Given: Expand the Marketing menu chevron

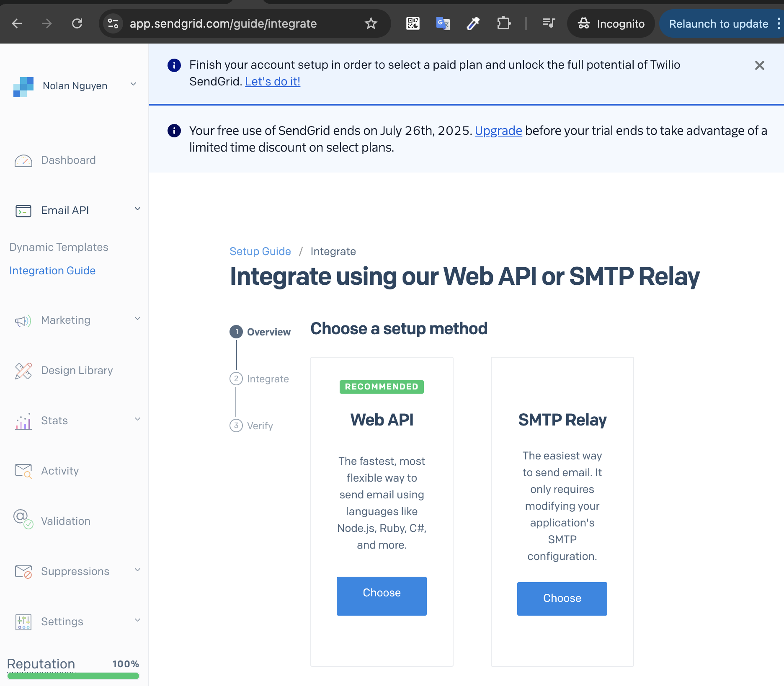Looking at the screenshot, I should (137, 319).
